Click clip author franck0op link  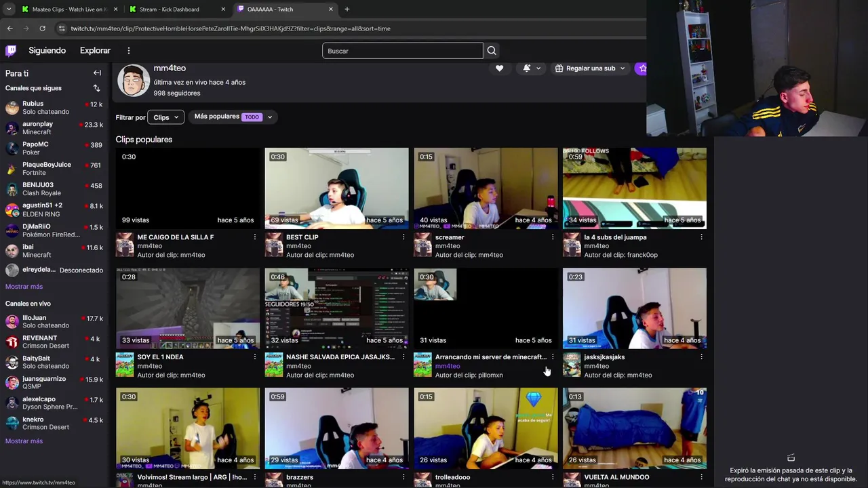coord(641,255)
